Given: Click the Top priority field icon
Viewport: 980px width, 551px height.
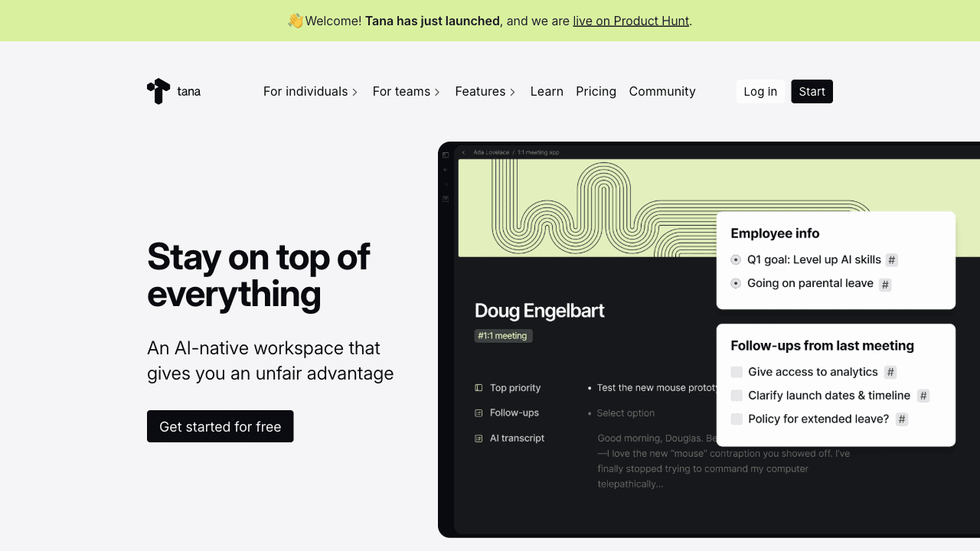Looking at the screenshot, I should tap(479, 388).
